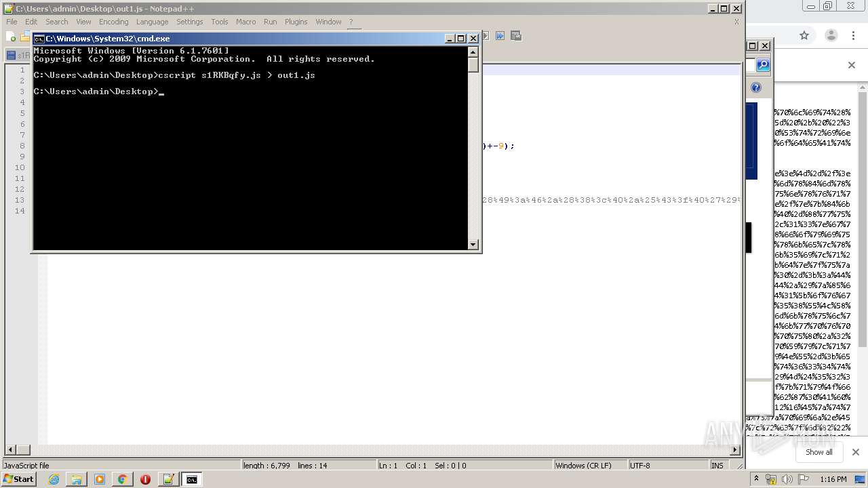This screenshot has width=868, height=488.
Task: Click Show all in Chrome downloads bar
Action: point(819,452)
